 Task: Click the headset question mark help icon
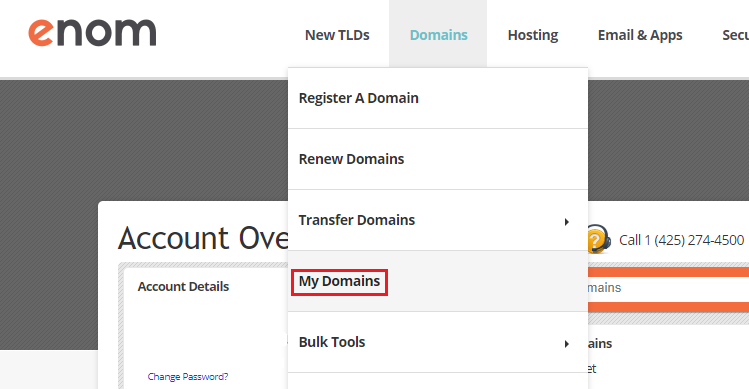(x=599, y=239)
